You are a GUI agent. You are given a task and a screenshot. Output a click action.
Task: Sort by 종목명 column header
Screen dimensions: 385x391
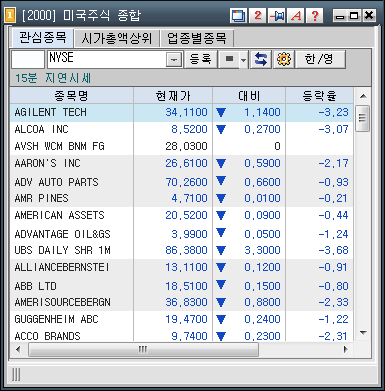pyautogui.click(x=72, y=96)
